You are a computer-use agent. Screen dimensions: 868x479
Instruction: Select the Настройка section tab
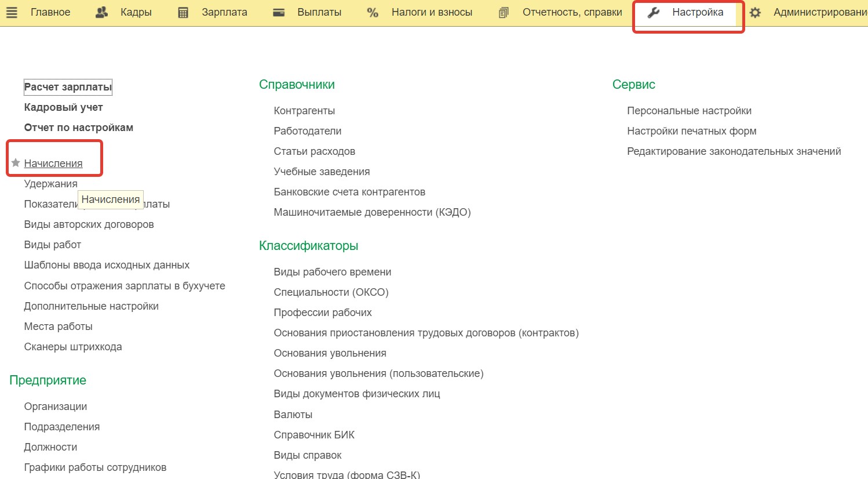[698, 12]
